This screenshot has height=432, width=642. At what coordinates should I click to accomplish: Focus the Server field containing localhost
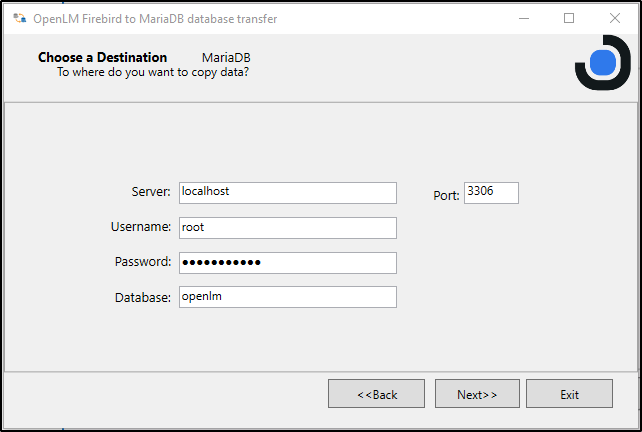click(287, 192)
